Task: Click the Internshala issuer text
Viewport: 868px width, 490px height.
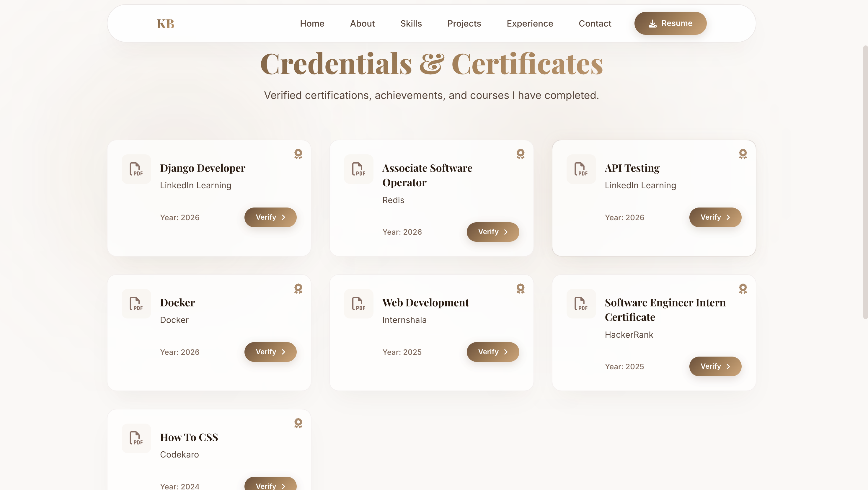Action: pyautogui.click(x=404, y=320)
